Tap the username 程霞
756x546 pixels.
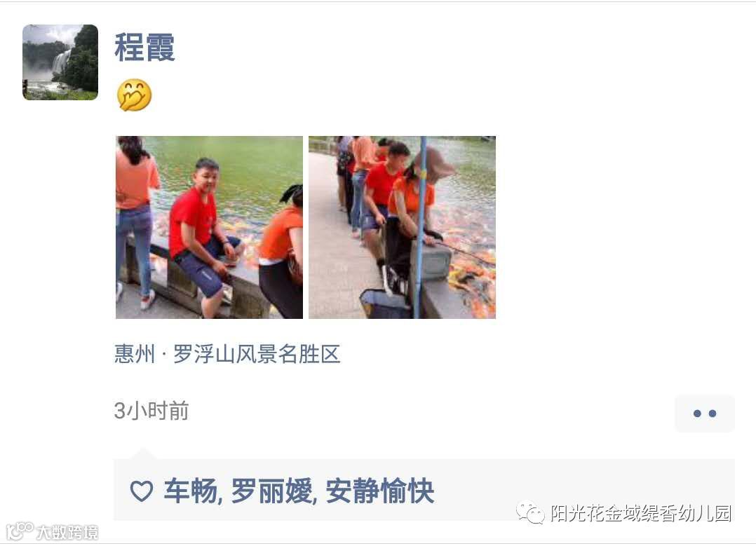point(144,47)
